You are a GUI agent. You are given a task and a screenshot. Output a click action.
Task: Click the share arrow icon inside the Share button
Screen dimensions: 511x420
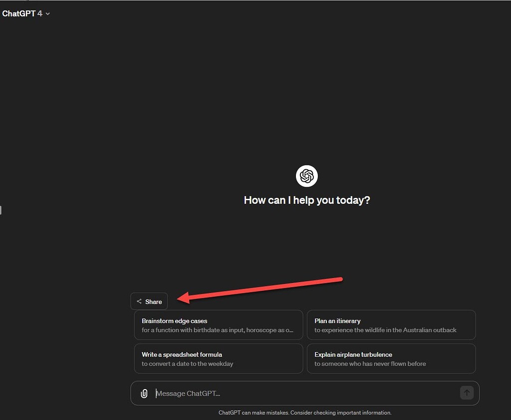pyautogui.click(x=139, y=301)
